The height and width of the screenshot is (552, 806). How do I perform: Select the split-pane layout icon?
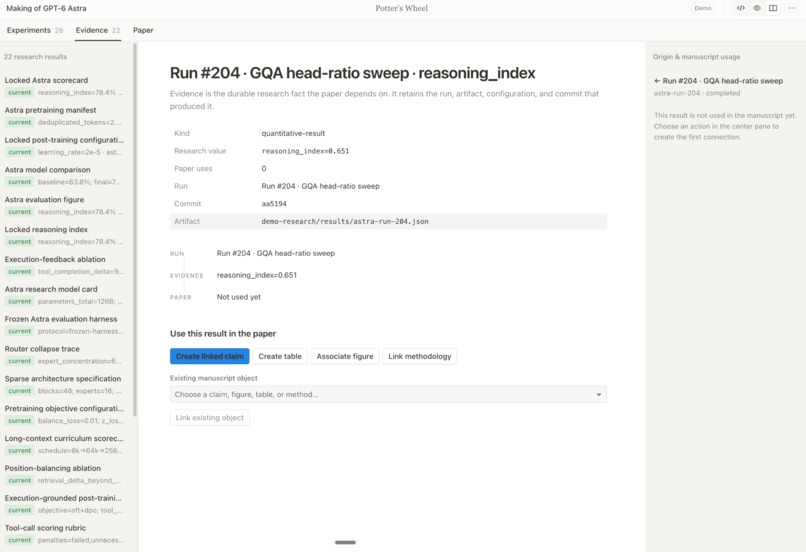coord(773,8)
